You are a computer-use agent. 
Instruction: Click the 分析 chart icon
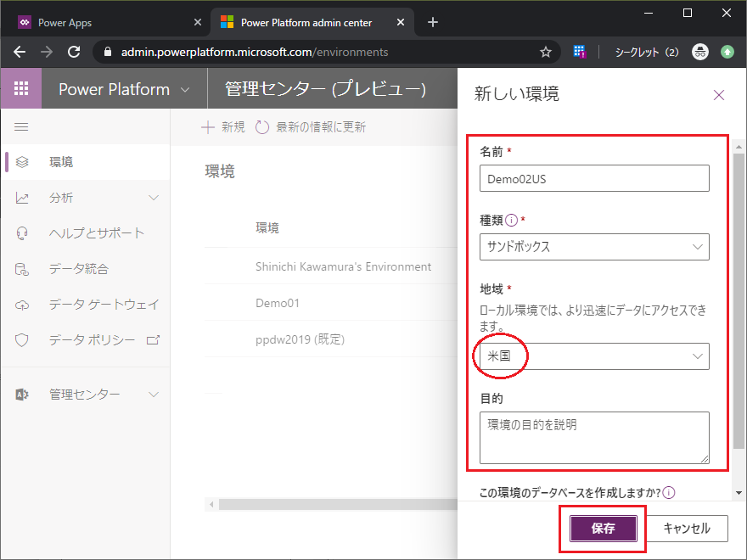click(x=22, y=198)
